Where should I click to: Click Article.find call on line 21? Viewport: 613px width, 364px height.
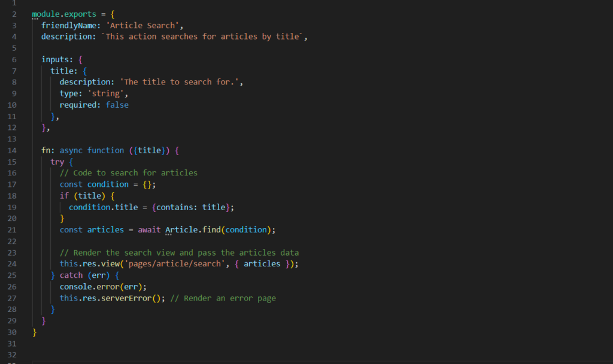point(189,229)
